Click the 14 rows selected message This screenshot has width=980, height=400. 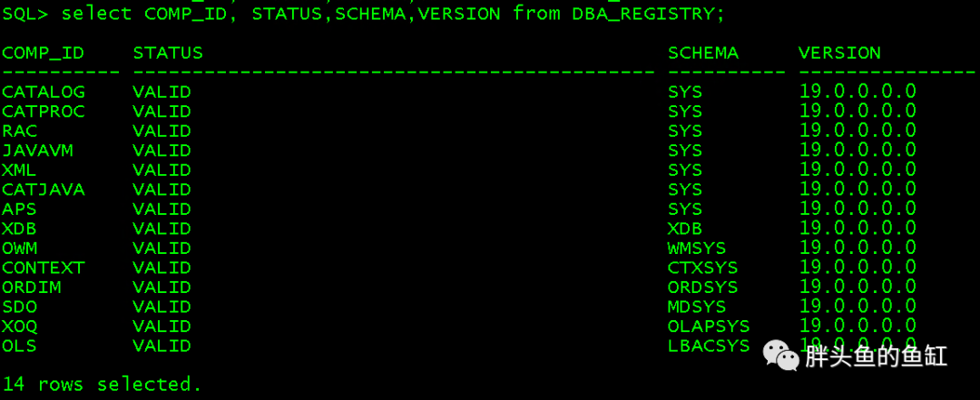coord(102,384)
